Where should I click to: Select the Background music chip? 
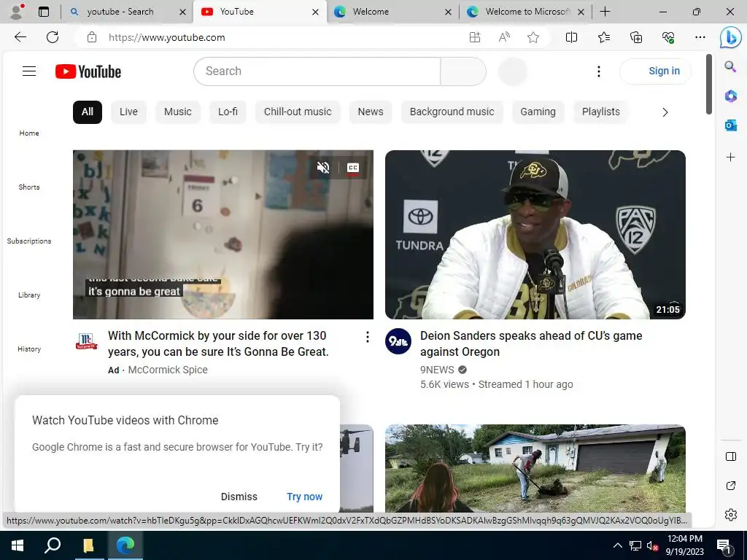pyautogui.click(x=452, y=112)
